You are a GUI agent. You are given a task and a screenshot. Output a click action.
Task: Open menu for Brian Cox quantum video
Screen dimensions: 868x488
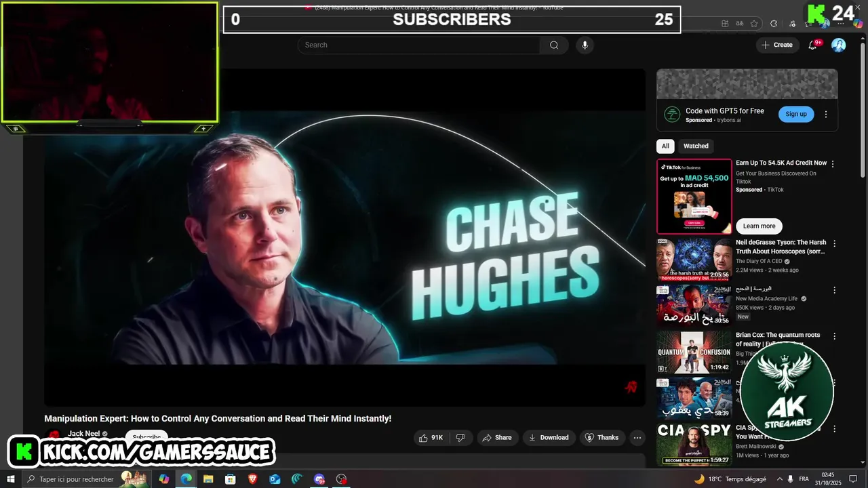point(834,336)
